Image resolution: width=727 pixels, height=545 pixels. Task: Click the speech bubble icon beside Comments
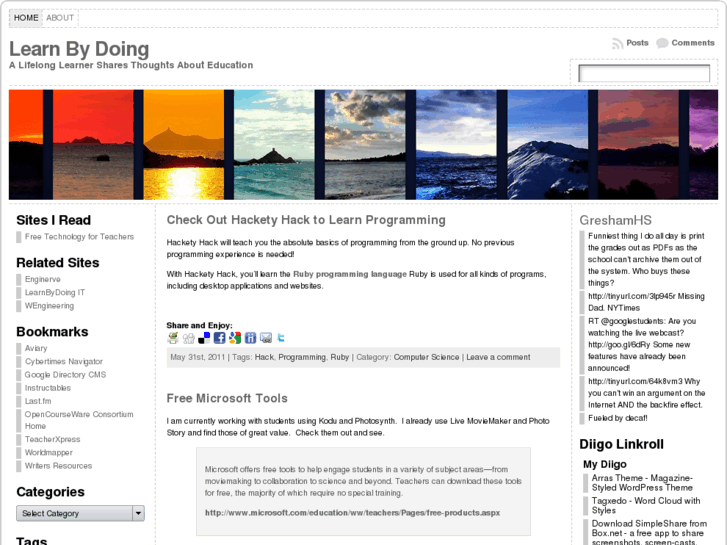[662, 43]
